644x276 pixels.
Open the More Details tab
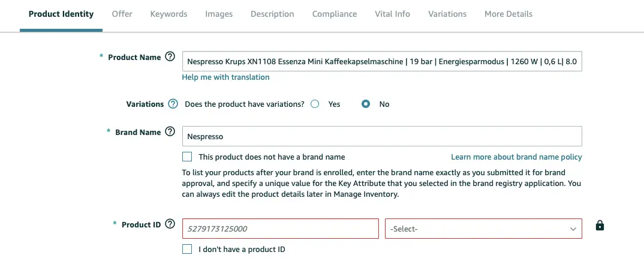pos(508,14)
